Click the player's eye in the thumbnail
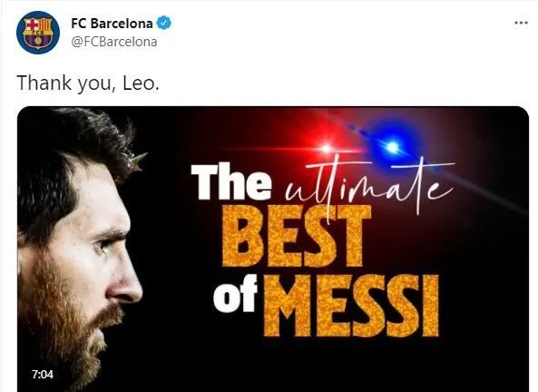The image size is (538, 392). coord(103,246)
